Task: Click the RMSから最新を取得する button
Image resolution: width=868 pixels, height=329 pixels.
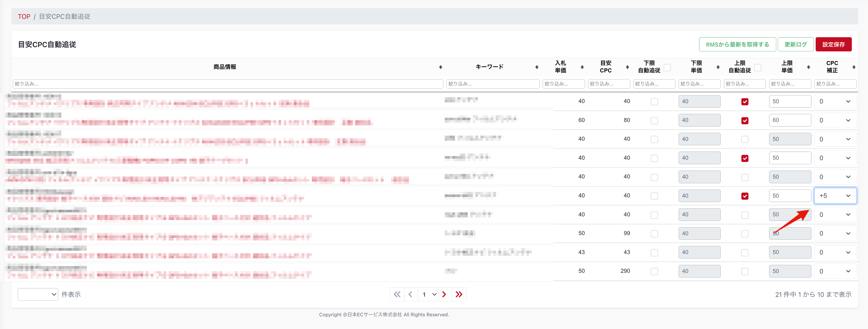Action: click(737, 45)
